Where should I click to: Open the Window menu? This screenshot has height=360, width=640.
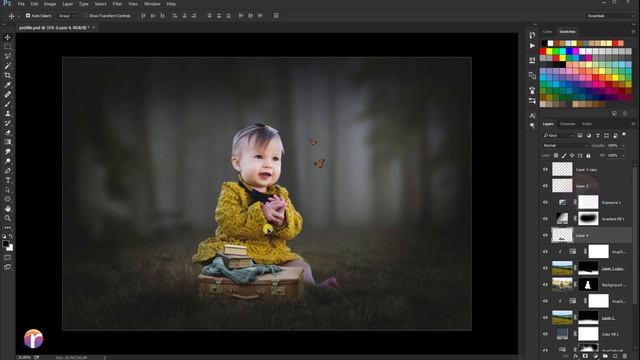[152, 4]
